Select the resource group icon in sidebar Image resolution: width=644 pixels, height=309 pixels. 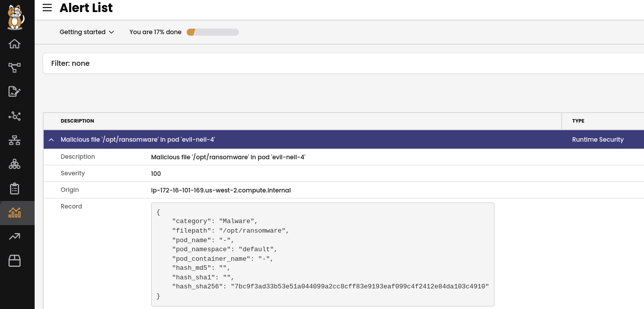click(15, 164)
